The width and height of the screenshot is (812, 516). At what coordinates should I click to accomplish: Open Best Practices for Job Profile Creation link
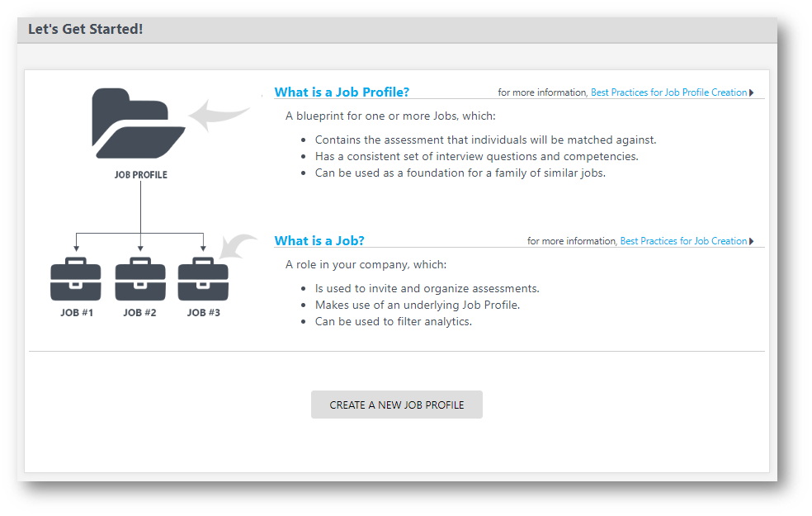tap(668, 92)
